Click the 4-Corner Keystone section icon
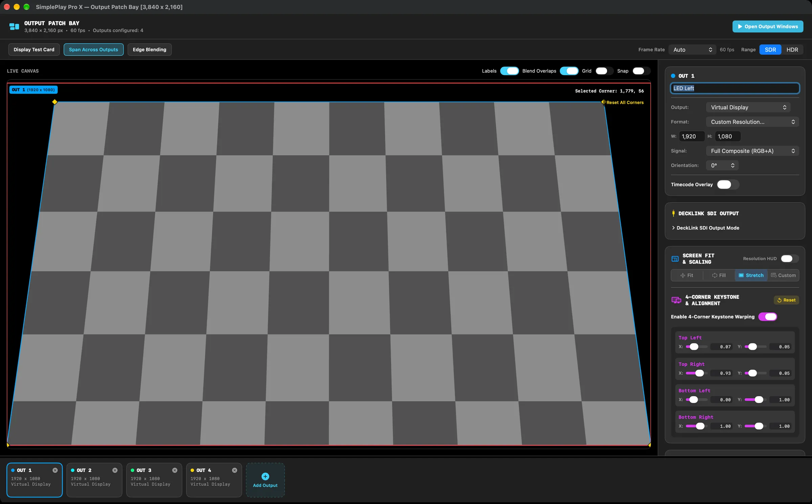Screen dimensions: 812x504 (x=676, y=300)
